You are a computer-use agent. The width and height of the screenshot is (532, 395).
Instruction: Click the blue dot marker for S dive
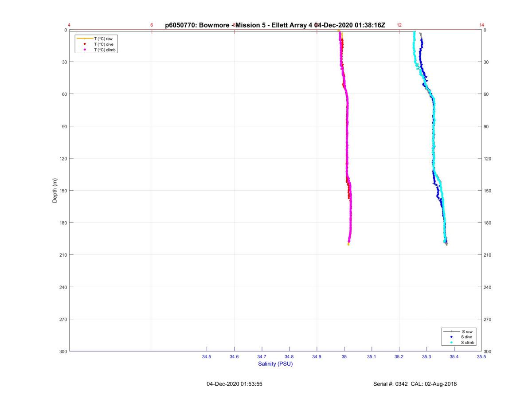tap(451, 337)
